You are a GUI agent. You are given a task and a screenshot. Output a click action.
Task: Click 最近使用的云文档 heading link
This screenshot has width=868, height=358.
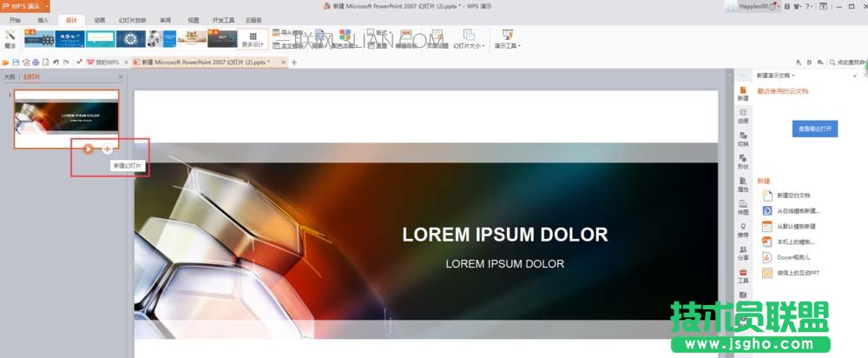pyautogui.click(x=783, y=91)
